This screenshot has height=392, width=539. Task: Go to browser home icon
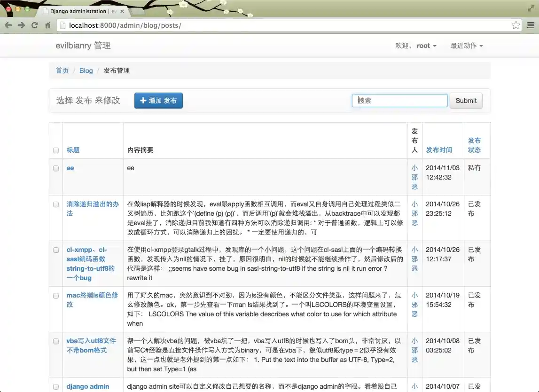tap(47, 25)
